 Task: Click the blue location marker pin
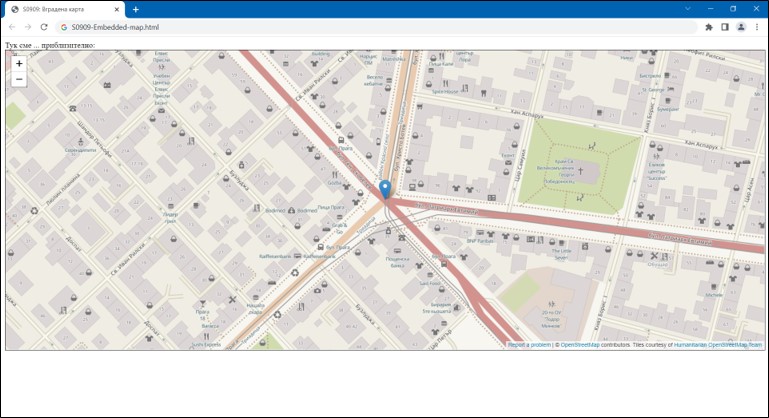(385, 188)
